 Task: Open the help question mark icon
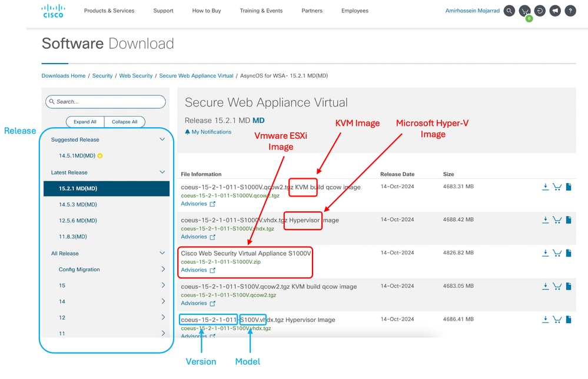(570, 11)
